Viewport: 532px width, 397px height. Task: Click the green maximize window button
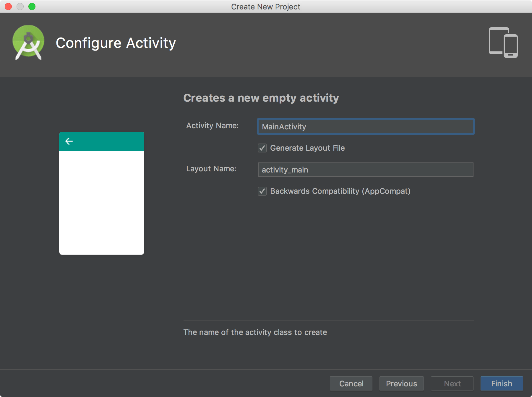pyautogui.click(x=32, y=6)
